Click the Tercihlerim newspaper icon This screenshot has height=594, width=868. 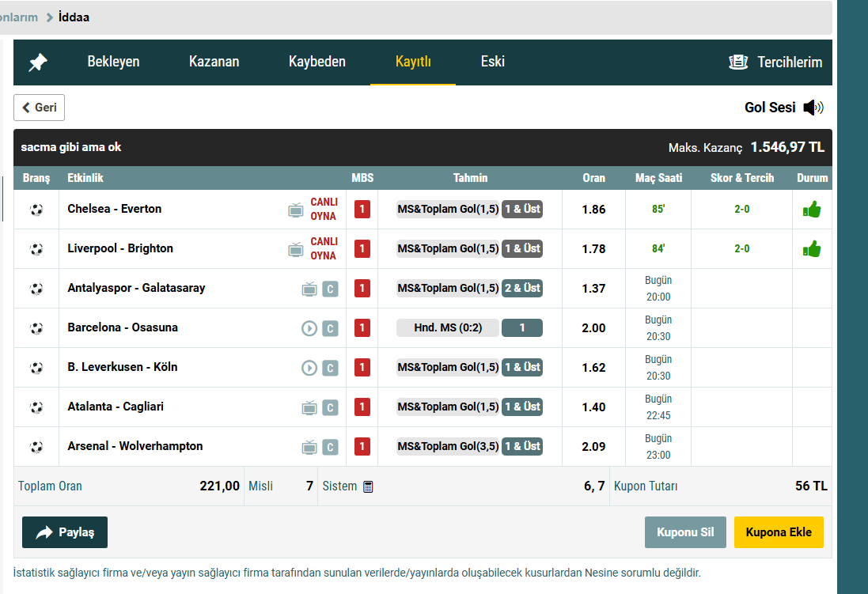pos(738,62)
